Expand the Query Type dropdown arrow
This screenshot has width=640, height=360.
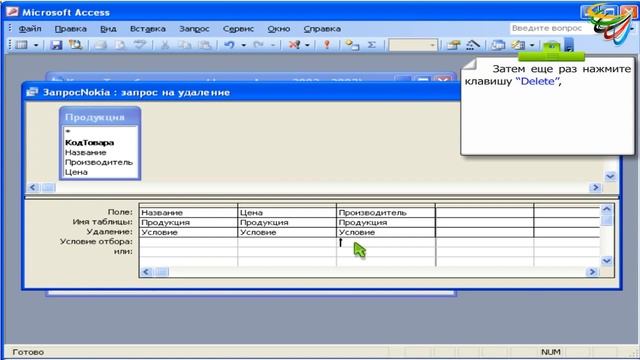point(307,45)
